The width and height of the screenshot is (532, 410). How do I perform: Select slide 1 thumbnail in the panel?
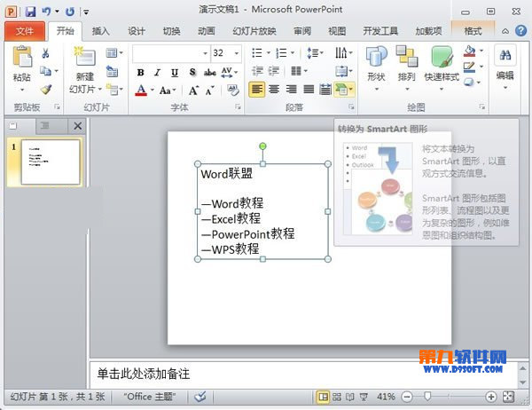tap(51, 161)
